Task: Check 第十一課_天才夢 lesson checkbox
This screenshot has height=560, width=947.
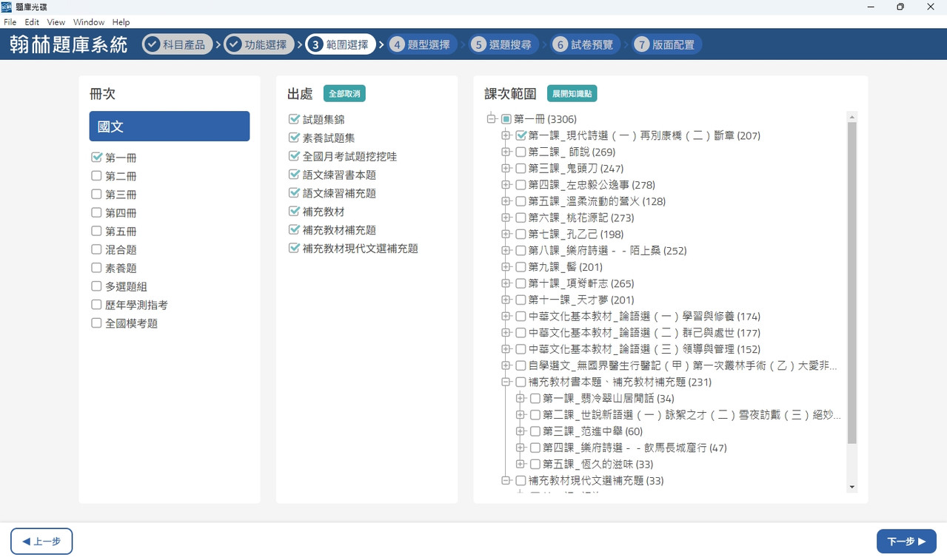Action: pyautogui.click(x=521, y=300)
